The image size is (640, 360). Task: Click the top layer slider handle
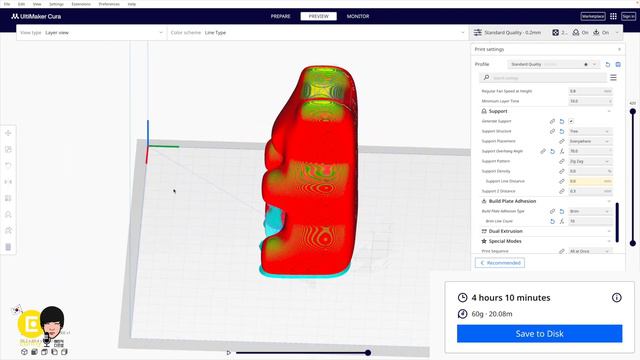(x=633, y=111)
